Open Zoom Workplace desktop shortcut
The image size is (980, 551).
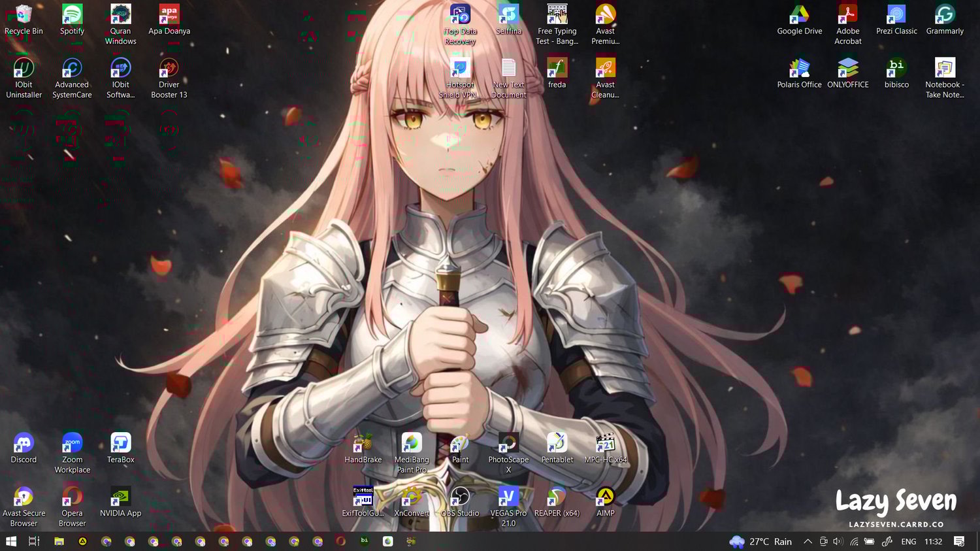72,454
